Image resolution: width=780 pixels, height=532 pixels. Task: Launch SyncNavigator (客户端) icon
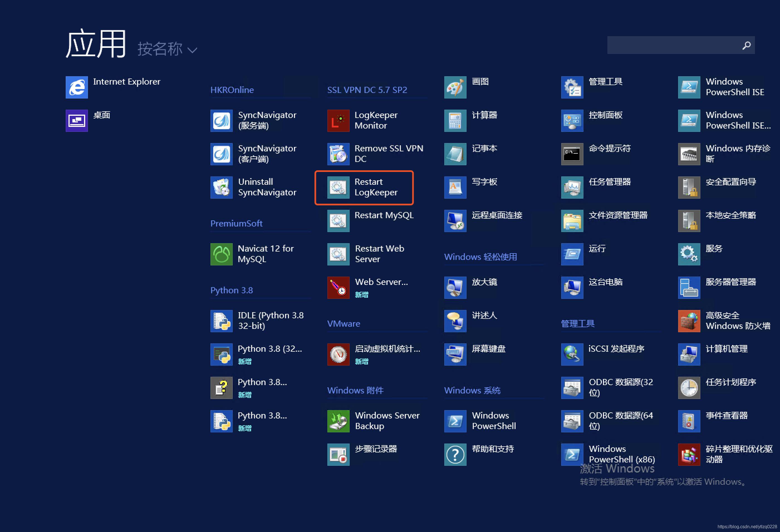pos(222,154)
